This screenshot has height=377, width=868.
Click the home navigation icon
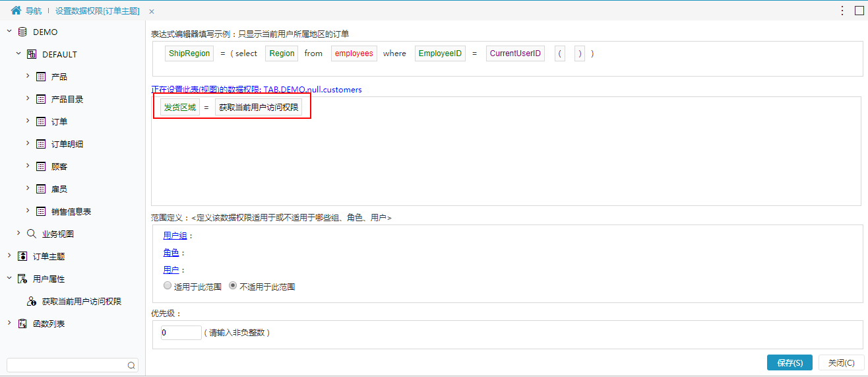pos(16,11)
